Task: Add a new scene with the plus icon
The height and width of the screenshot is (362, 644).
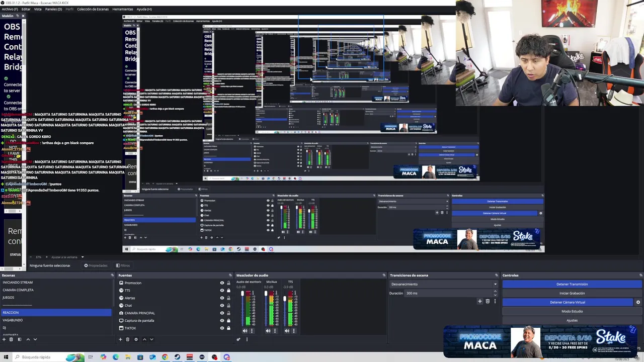Action: 4,339
